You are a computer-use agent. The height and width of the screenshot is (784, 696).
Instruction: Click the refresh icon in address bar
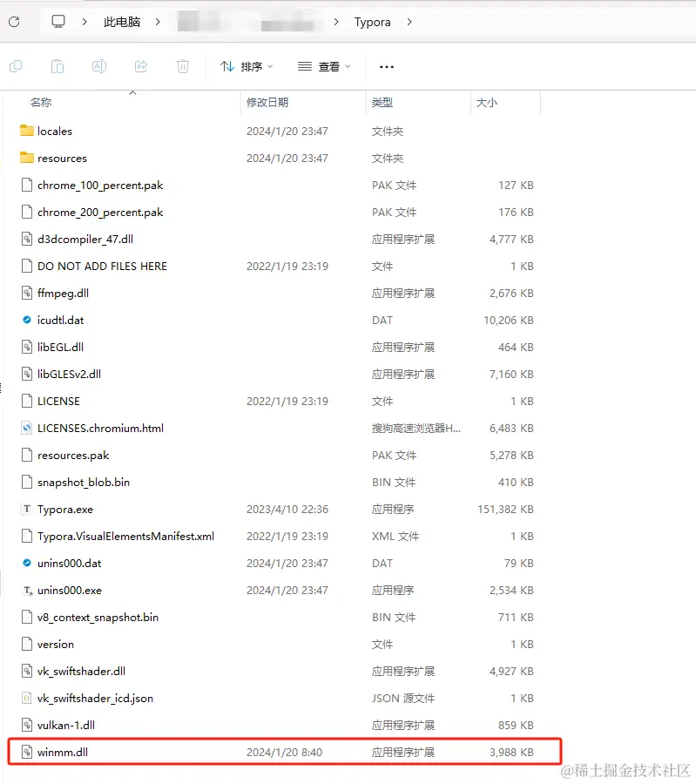[14, 22]
